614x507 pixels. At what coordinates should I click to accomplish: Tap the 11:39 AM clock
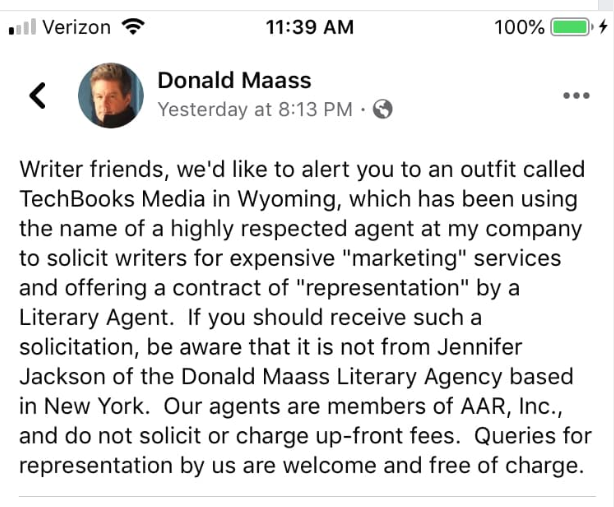coord(309,27)
